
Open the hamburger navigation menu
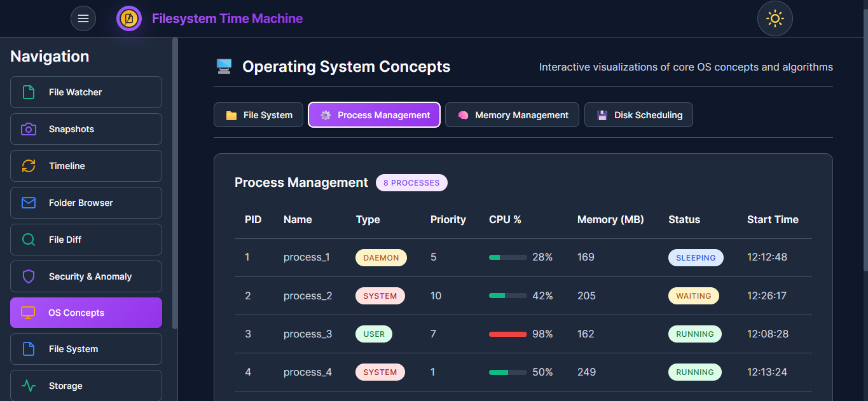(x=83, y=18)
